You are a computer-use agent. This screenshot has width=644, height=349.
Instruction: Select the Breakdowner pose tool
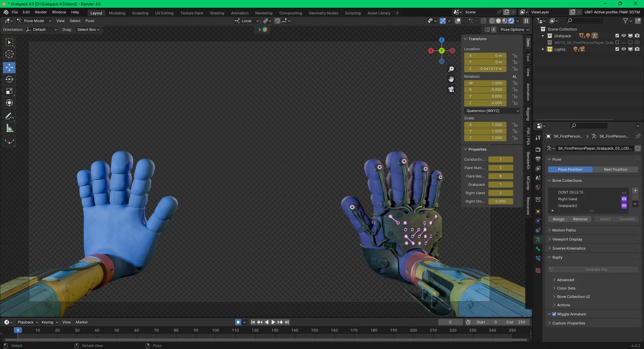click(9, 142)
